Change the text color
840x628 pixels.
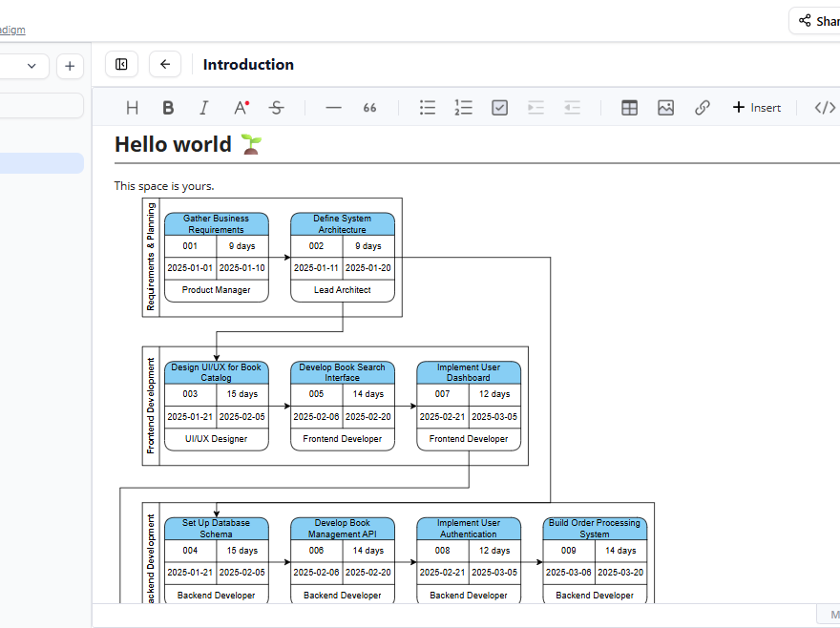pos(241,107)
